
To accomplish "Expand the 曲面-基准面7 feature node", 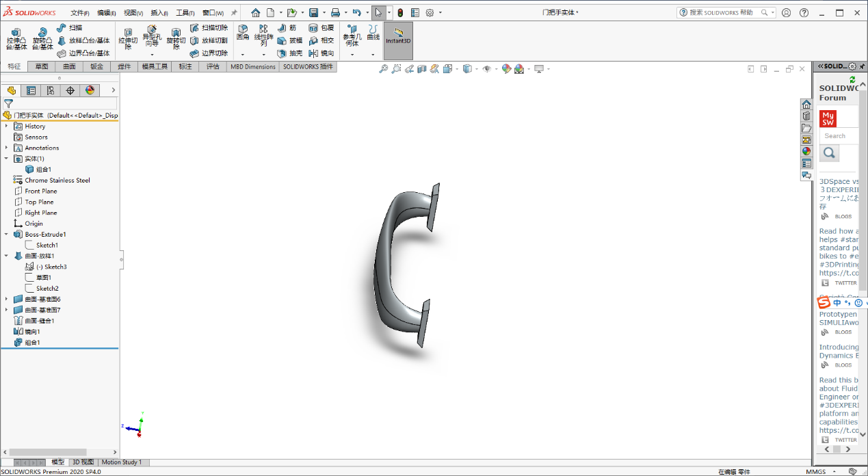I will click(x=7, y=310).
